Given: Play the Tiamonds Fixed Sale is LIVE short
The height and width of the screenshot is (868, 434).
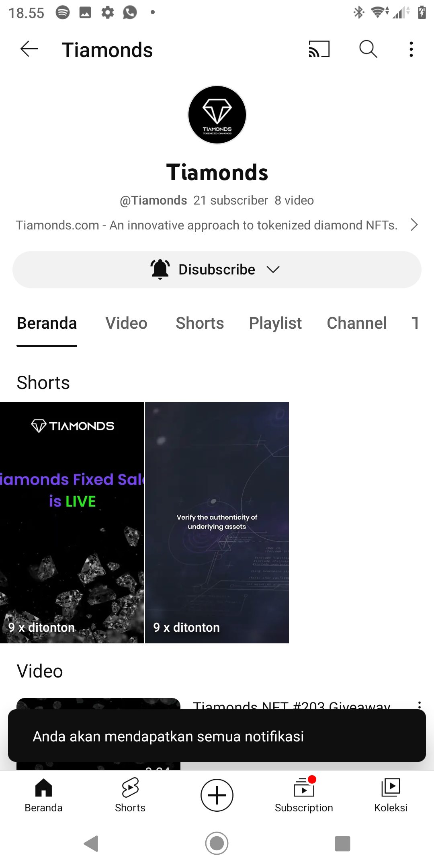Looking at the screenshot, I should (x=72, y=522).
